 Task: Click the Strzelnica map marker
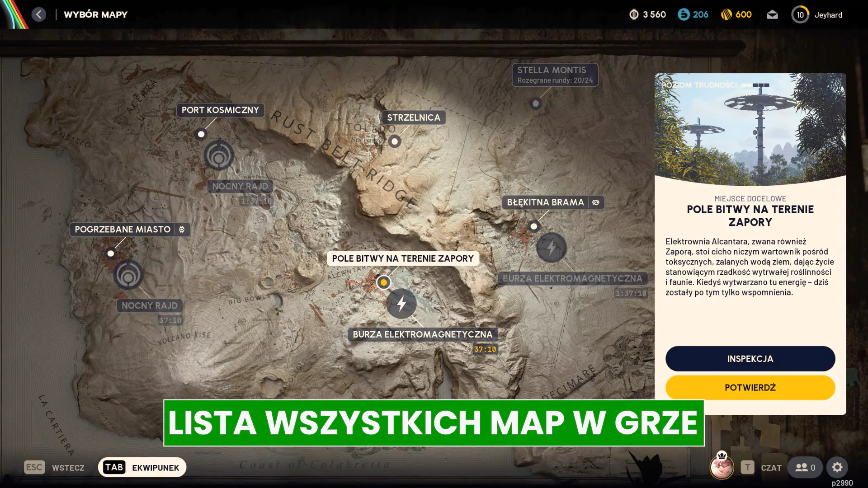(x=394, y=141)
